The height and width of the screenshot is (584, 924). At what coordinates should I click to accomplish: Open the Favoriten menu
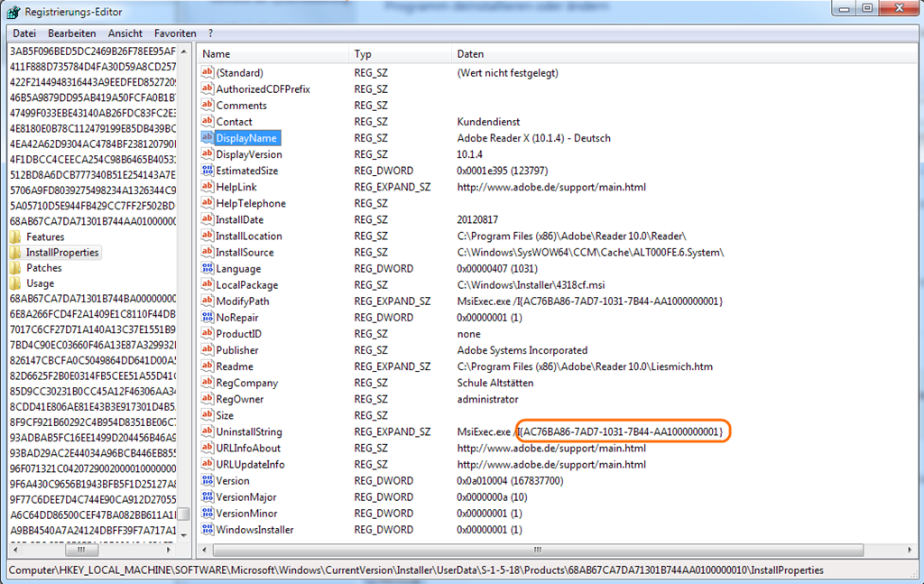point(174,33)
